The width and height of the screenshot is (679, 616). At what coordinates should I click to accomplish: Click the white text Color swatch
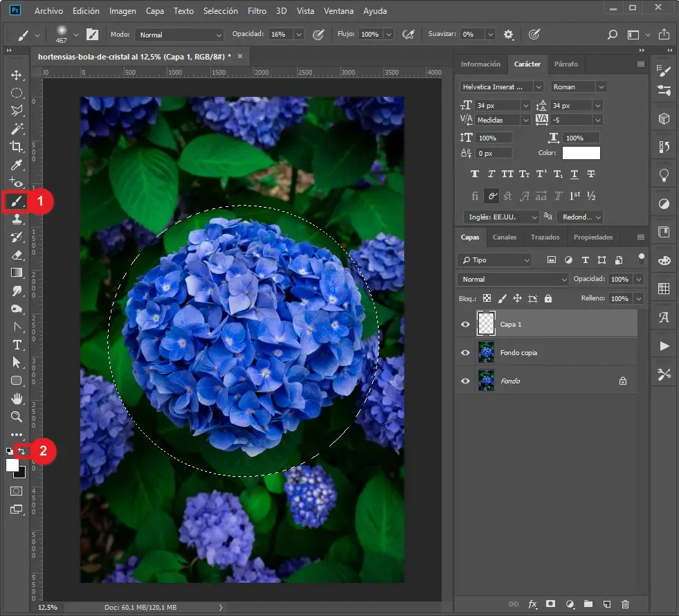(x=581, y=153)
